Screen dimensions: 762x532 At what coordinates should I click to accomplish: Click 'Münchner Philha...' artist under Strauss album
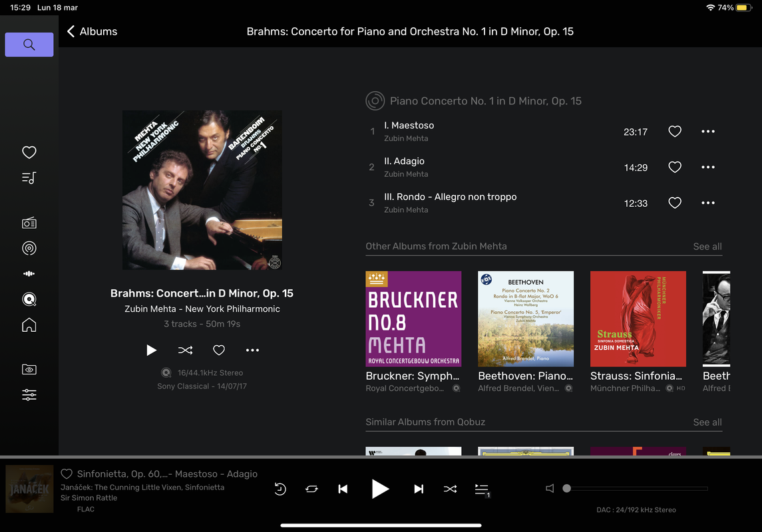[x=625, y=388]
